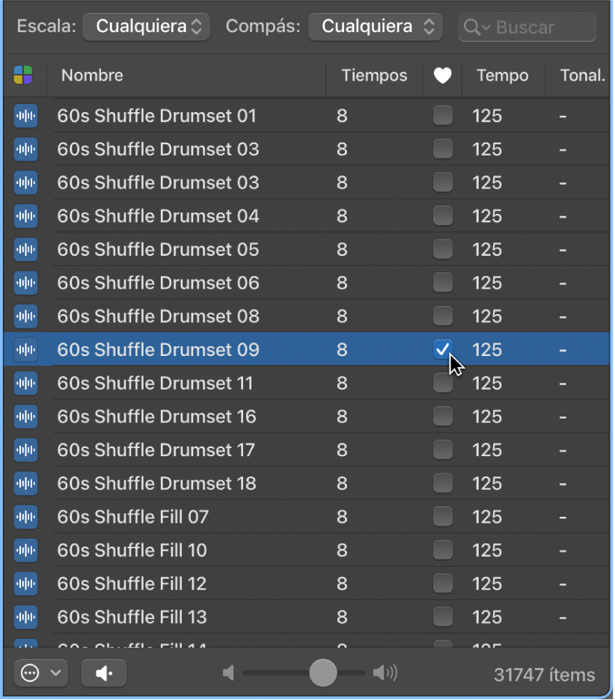Image resolution: width=615 pixels, height=700 pixels.
Task: Click waveform icon beside 60s Shuffle Fill 07
Action: click(x=25, y=517)
